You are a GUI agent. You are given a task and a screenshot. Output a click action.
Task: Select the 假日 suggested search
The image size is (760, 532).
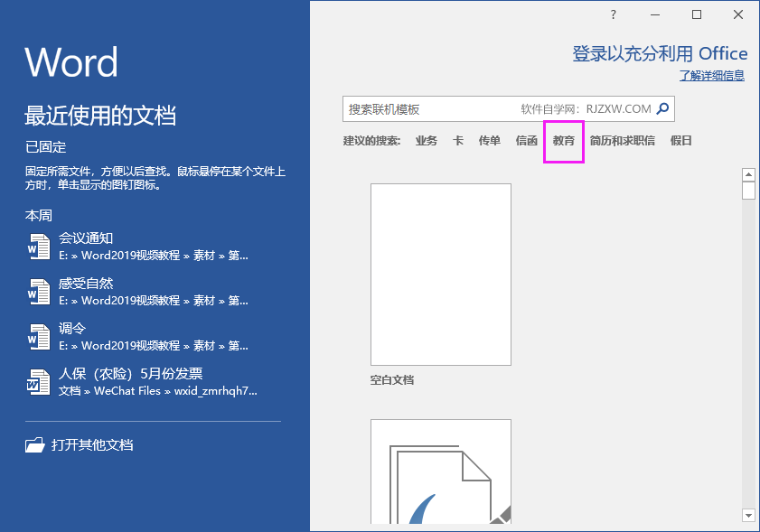click(x=680, y=141)
